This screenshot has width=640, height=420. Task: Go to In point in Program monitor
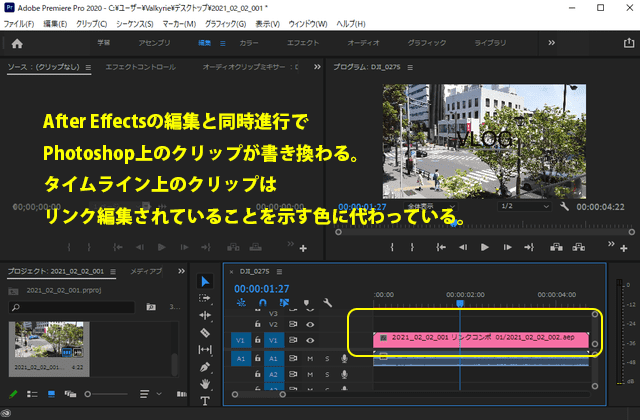[x=441, y=247]
